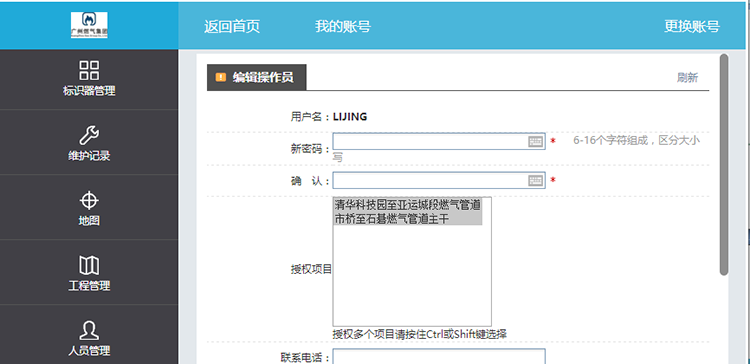Screen dimensions: 750x364
Task: Focus the 确认 password input
Action: [x=439, y=180]
